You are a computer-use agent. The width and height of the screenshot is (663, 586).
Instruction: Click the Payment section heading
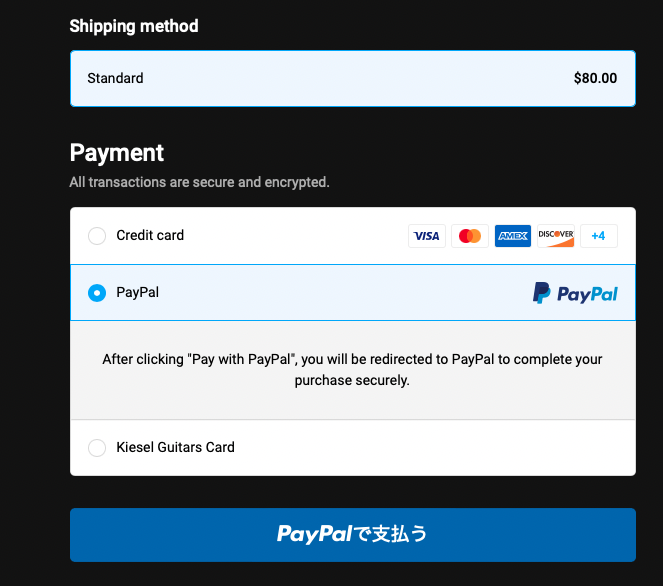coord(117,153)
